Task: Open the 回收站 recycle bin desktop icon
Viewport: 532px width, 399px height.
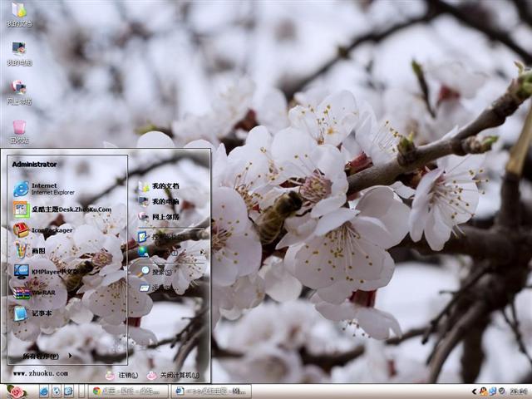Action: 18,131
